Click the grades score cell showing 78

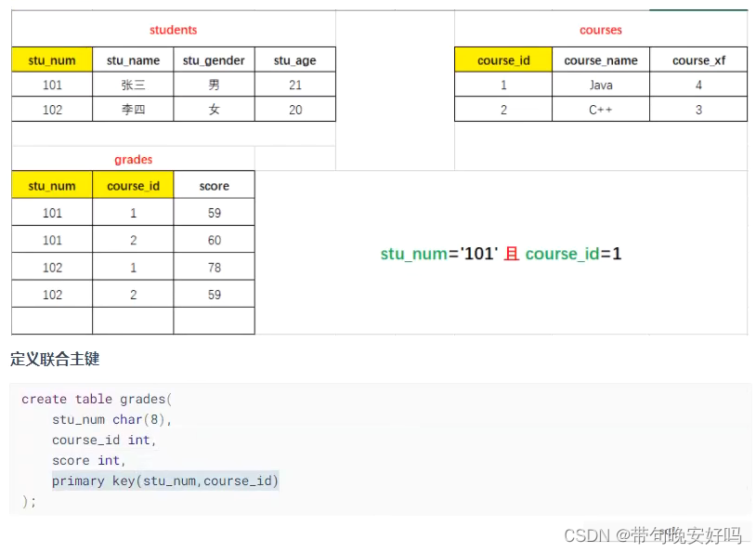click(x=214, y=267)
